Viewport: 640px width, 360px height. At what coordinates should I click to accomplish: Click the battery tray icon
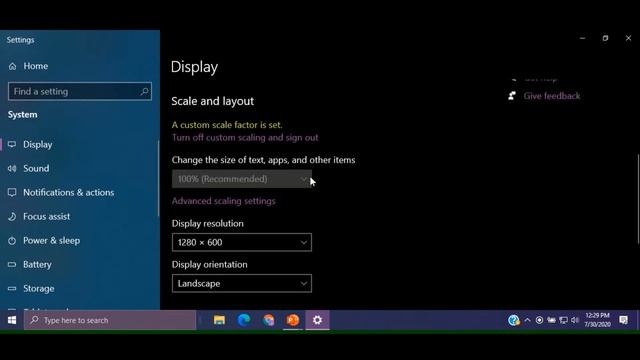551,320
